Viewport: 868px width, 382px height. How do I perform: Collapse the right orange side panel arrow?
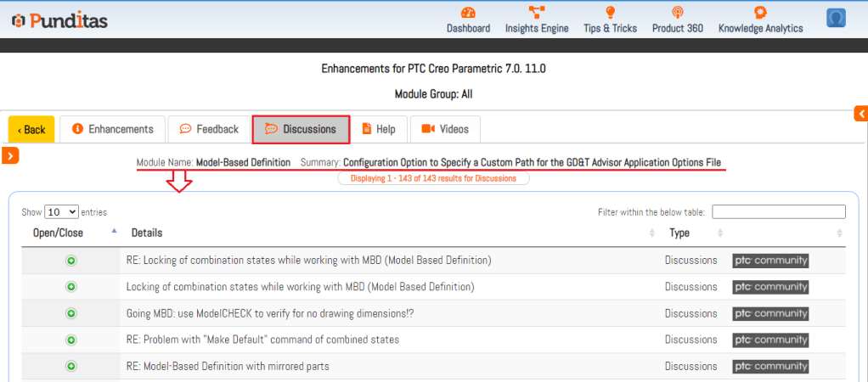tap(860, 114)
